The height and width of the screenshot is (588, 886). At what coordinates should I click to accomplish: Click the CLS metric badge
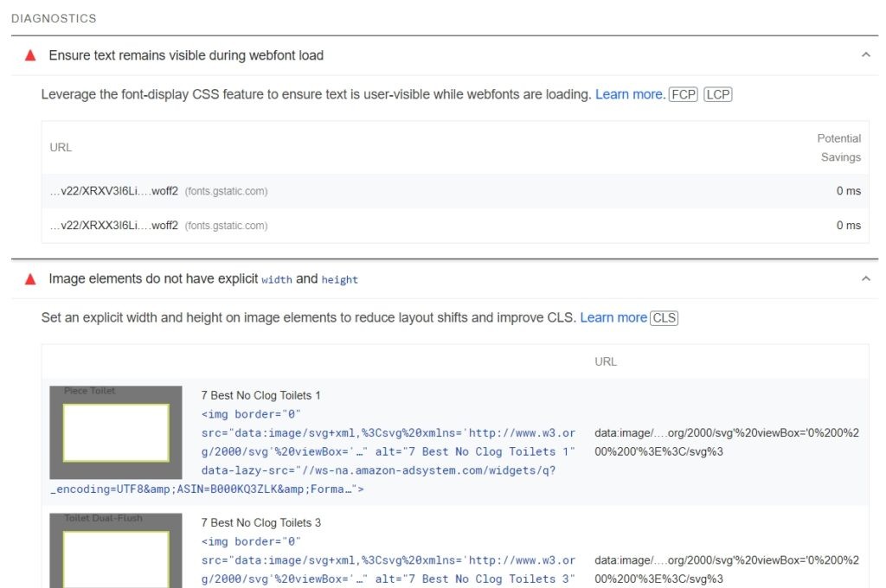coord(664,317)
